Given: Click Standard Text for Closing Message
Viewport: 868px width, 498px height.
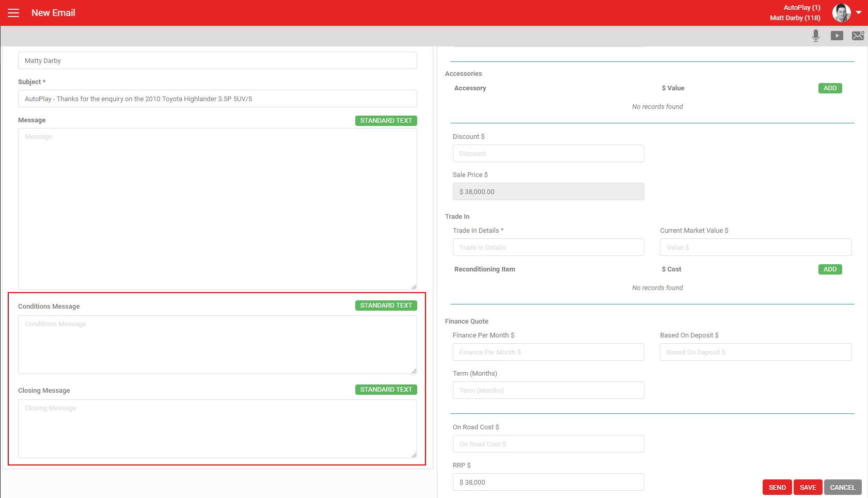Looking at the screenshot, I should tap(386, 390).
